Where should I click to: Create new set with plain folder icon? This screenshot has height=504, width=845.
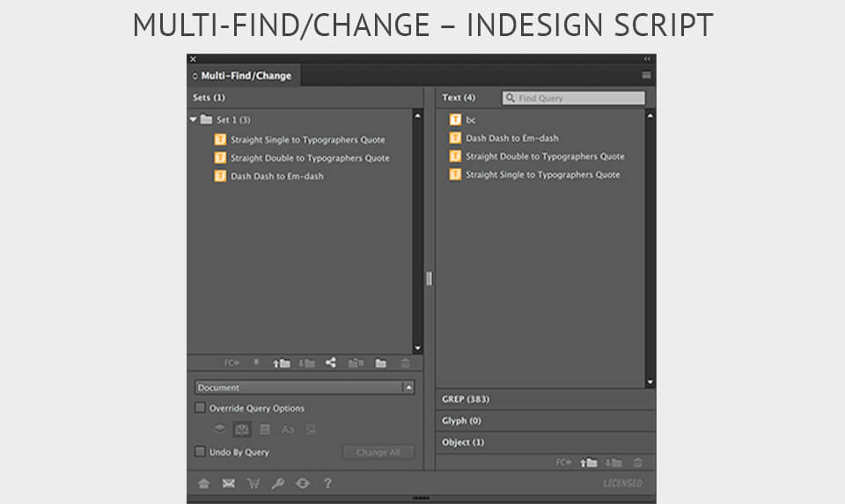(381, 363)
